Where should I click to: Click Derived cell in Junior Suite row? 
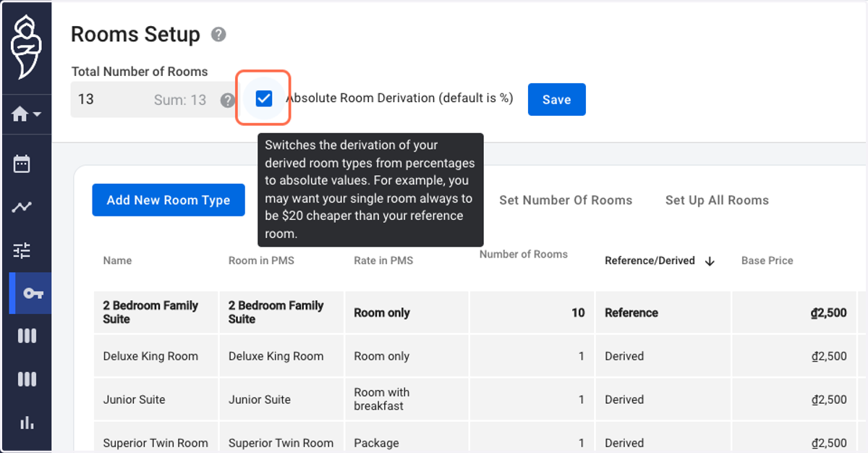663,399
